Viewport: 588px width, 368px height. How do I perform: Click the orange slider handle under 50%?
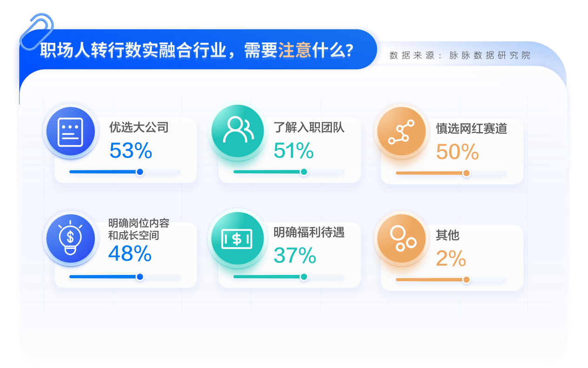466,173
